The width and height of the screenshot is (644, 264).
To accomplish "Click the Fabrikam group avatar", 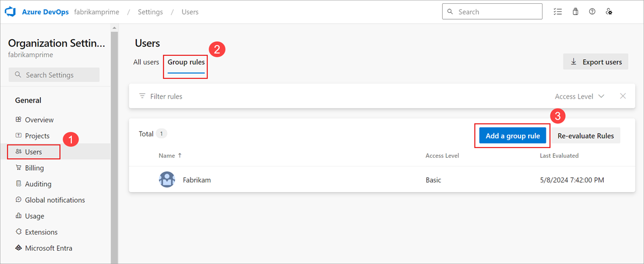I will (167, 180).
